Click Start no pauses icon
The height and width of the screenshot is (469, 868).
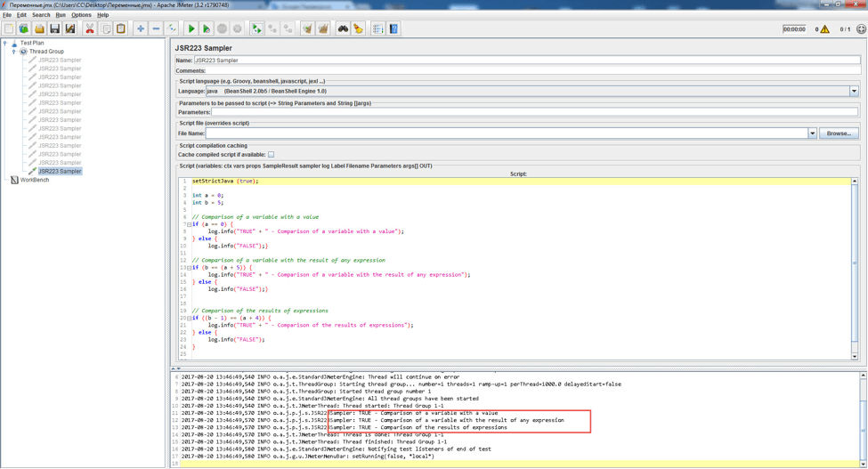point(207,28)
